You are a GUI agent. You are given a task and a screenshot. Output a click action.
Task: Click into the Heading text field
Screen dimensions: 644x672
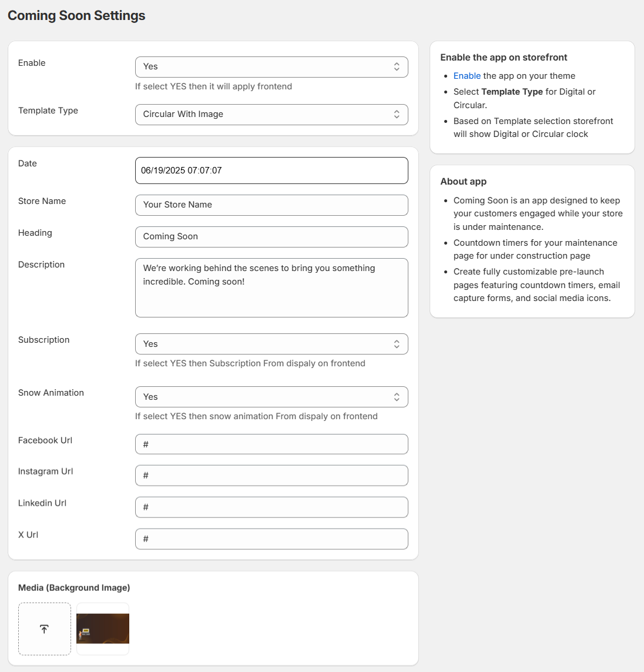271,237
